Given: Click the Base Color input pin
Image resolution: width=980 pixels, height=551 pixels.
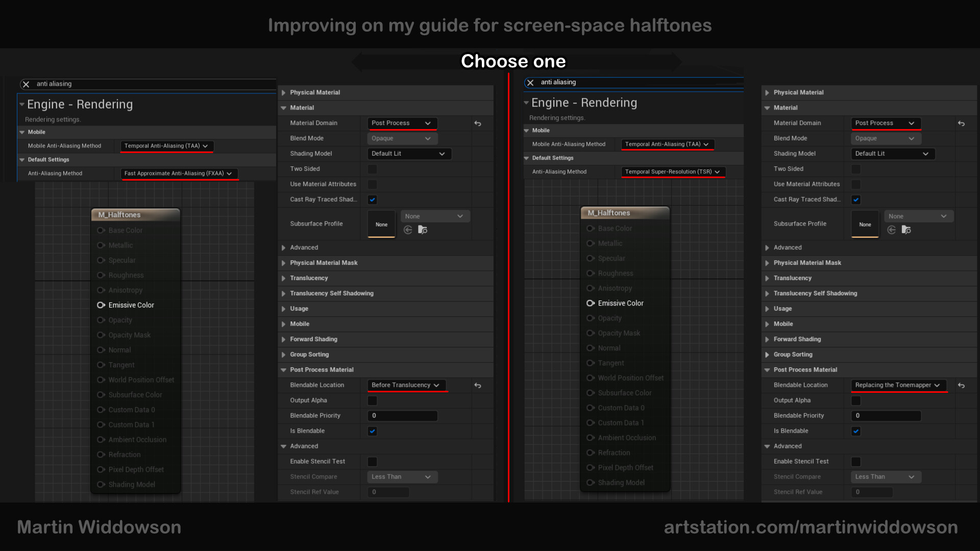Looking at the screenshot, I should [100, 230].
